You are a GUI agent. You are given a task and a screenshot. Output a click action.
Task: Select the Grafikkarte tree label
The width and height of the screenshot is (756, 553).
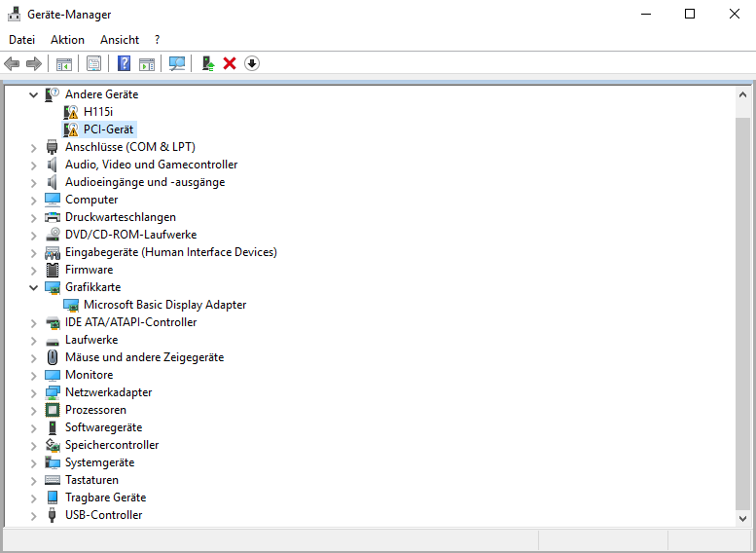[93, 287]
